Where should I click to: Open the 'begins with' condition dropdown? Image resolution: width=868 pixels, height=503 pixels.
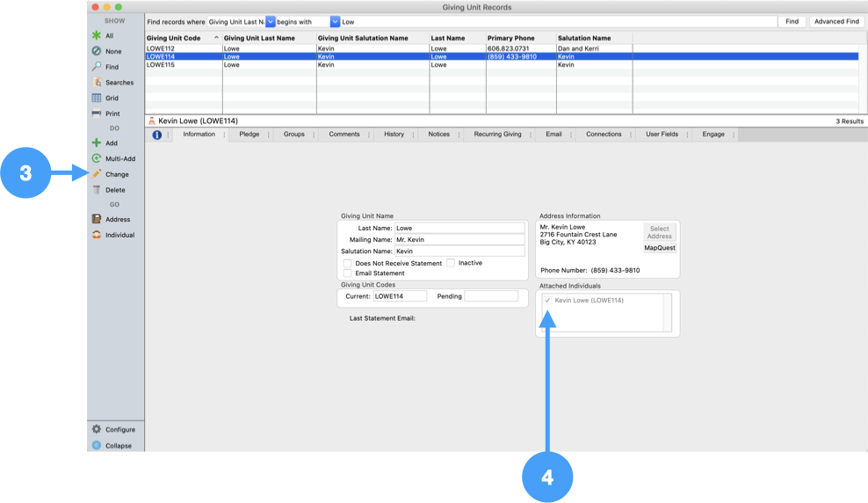coord(335,22)
